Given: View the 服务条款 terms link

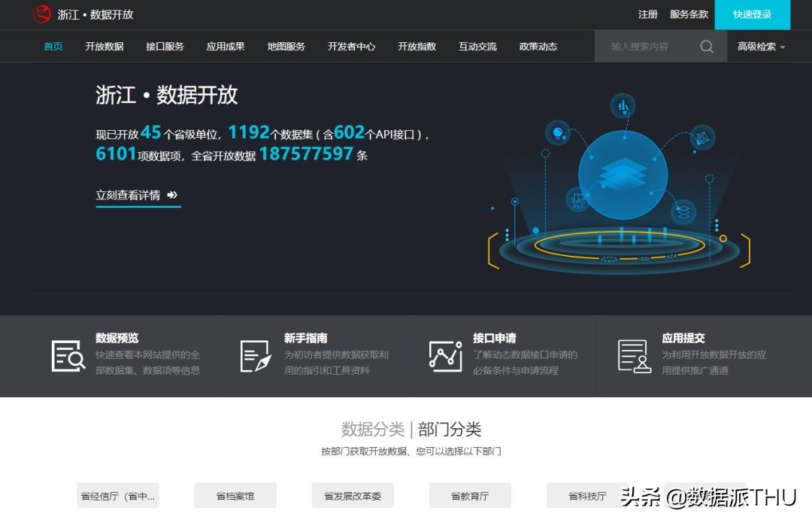Looking at the screenshot, I should point(687,14).
